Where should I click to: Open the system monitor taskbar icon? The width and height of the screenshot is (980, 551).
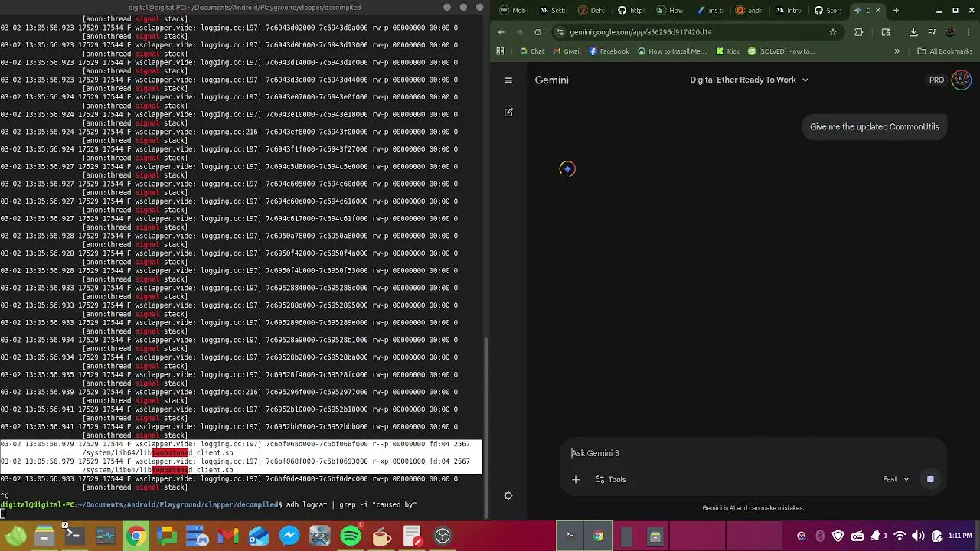[x=105, y=536]
